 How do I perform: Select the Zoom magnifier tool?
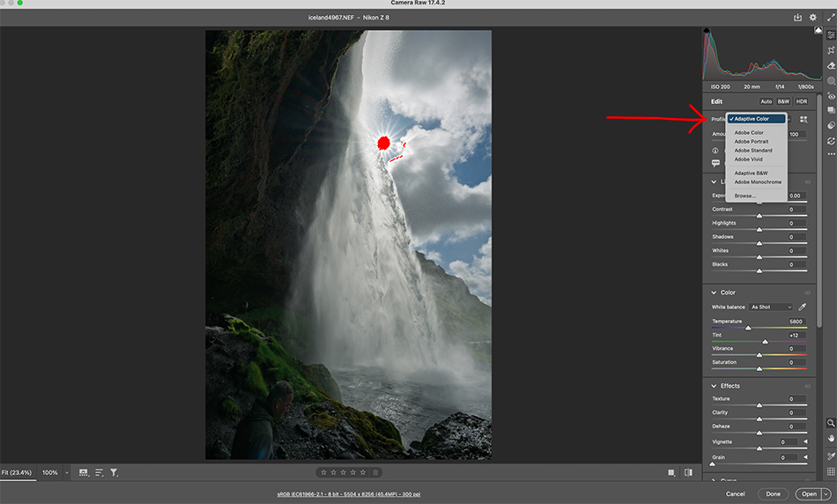pos(831,423)
